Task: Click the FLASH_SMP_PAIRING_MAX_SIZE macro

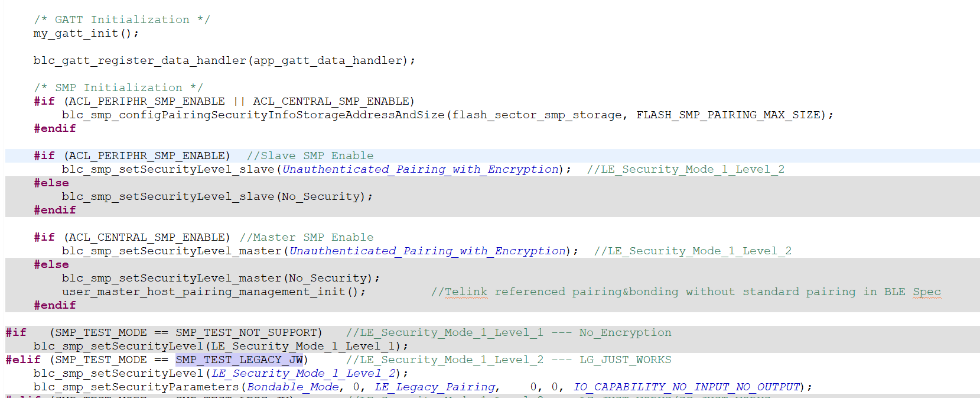Action: (x=728, y=115)
